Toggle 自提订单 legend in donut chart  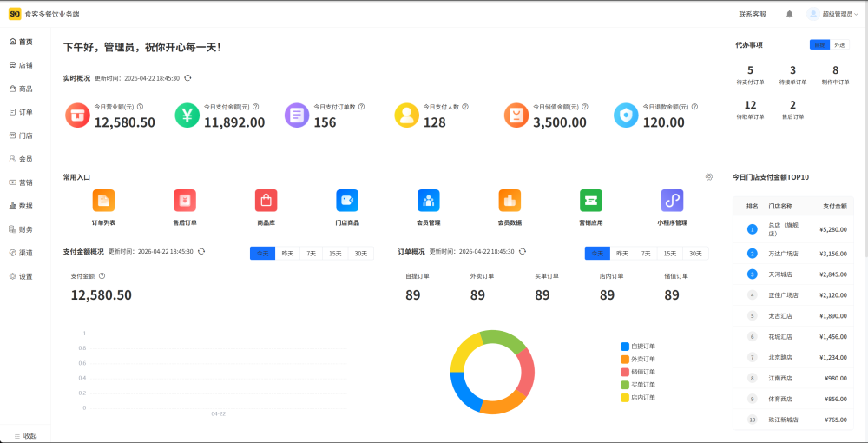638,347
